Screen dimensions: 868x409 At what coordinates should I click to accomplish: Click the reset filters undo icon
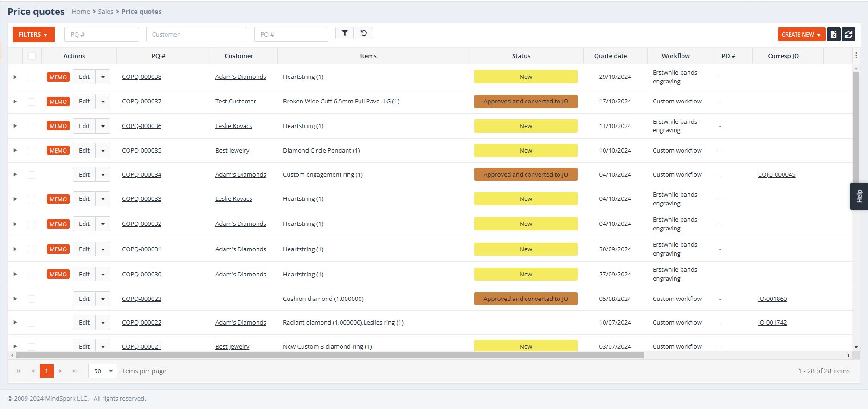pyautogui.click(x=364, y=33)
